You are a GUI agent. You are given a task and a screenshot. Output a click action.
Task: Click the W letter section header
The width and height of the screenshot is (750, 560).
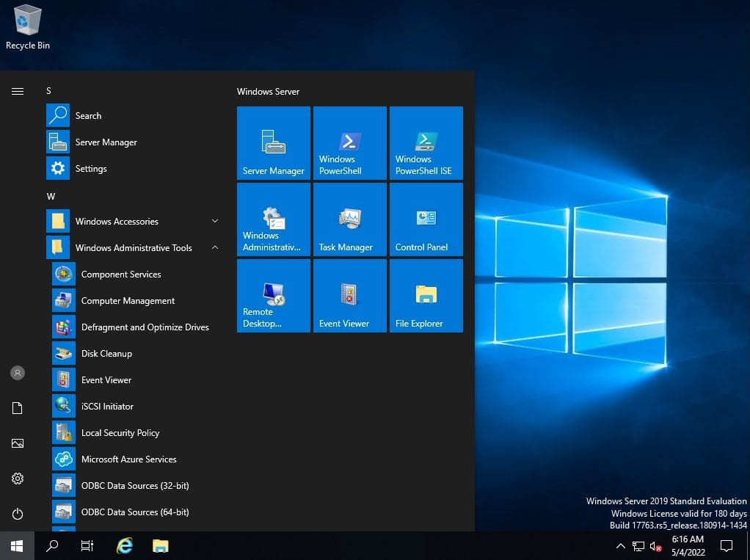pos(51,196)
